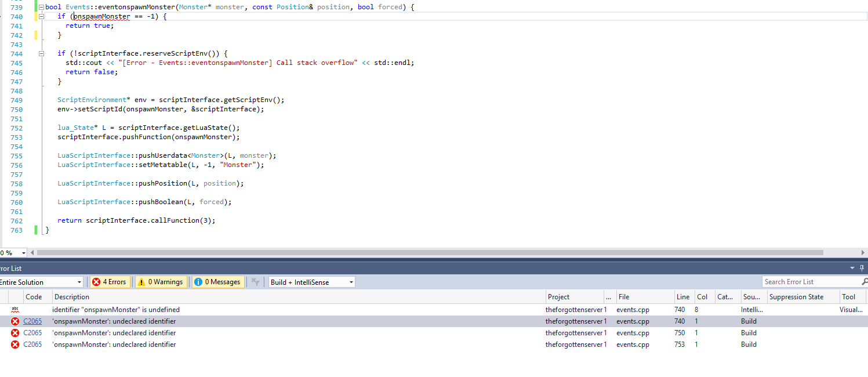Image resolution: width=868 pixels, height=377 pixels.
Task: Open the C2065 link for line 753 error
Action: (32, 345)
